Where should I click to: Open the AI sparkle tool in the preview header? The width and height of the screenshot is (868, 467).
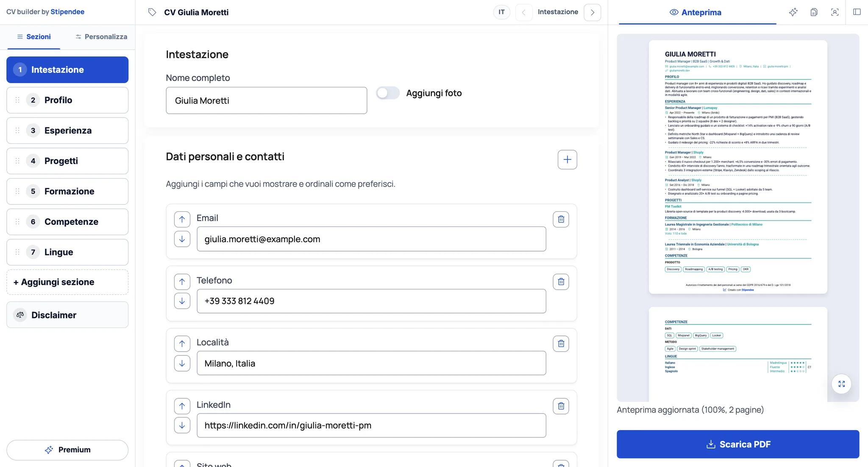[793, 12]
